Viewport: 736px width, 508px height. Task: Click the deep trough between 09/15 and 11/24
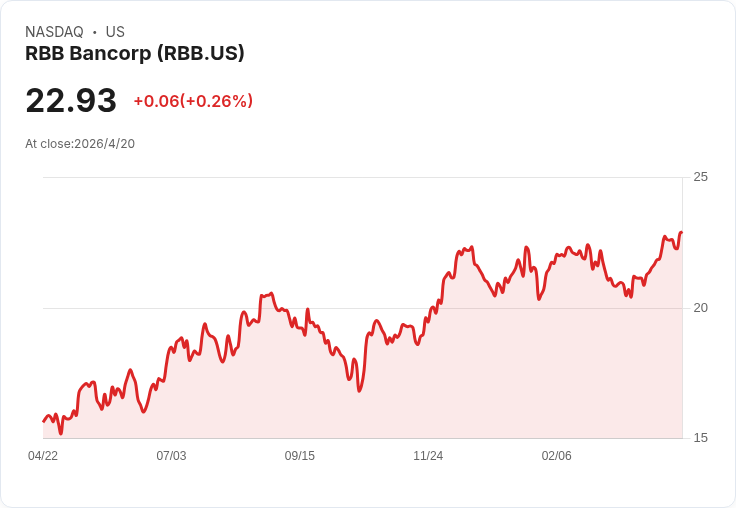360,391
